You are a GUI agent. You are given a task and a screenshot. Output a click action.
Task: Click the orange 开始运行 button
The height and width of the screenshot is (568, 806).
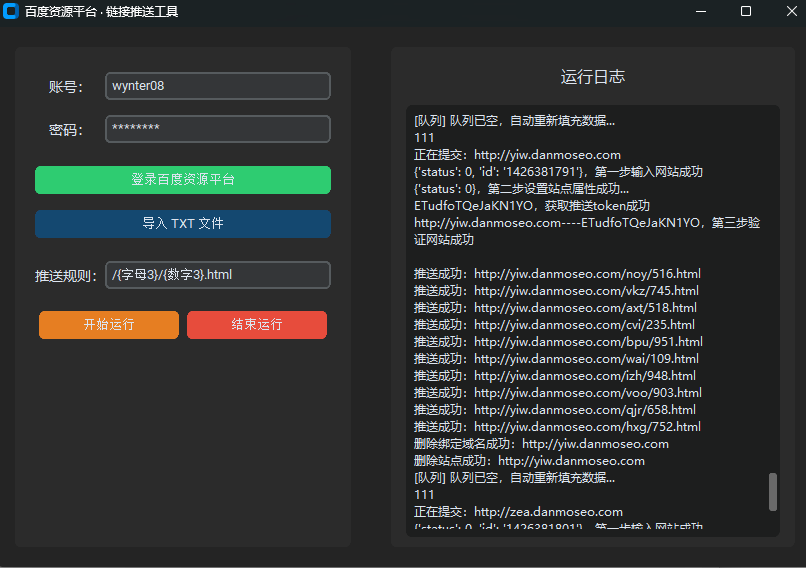109,324
